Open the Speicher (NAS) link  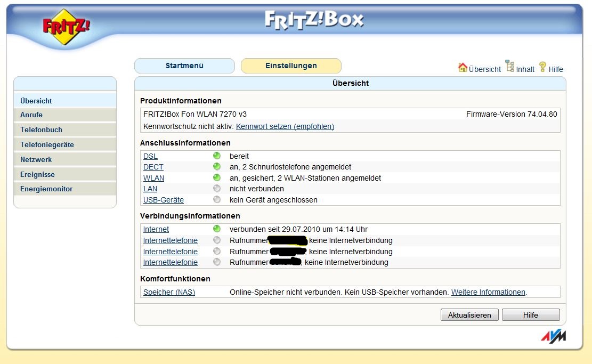tap(169, 292)
